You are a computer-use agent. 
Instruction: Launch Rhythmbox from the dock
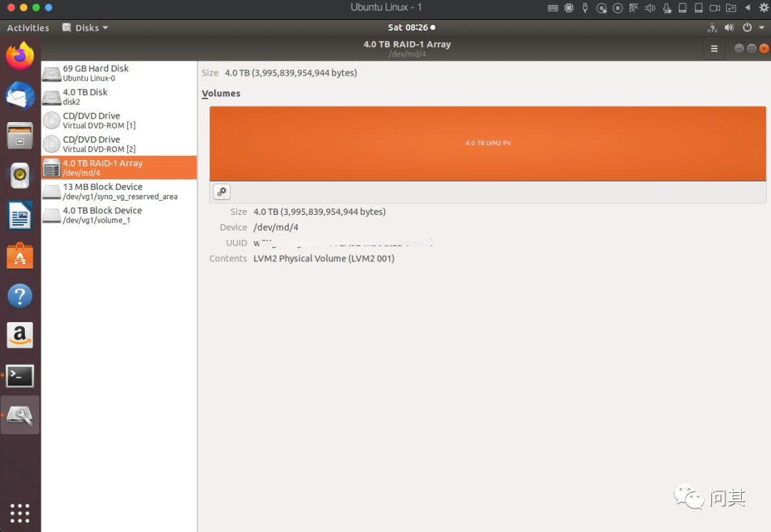coord(20,176)
